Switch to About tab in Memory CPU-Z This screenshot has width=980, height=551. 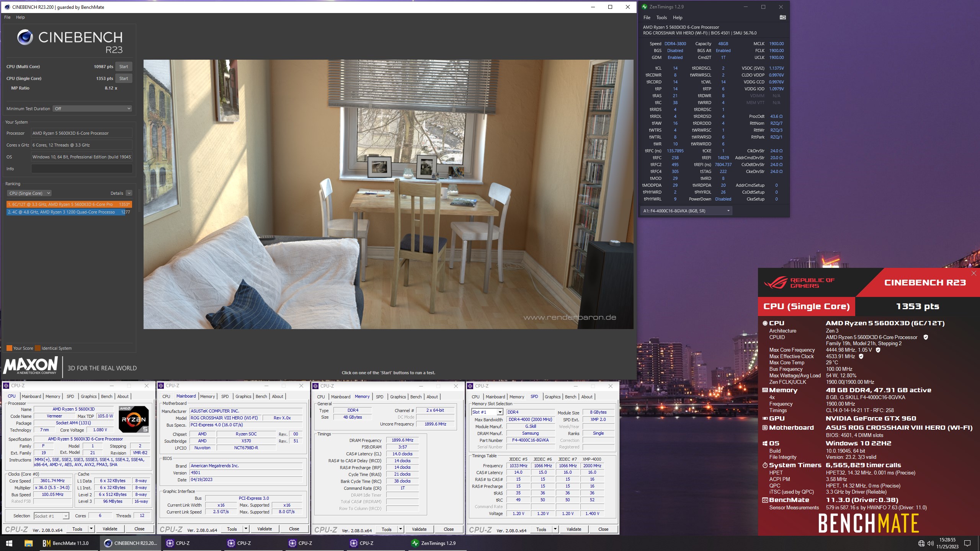[432, 397]
